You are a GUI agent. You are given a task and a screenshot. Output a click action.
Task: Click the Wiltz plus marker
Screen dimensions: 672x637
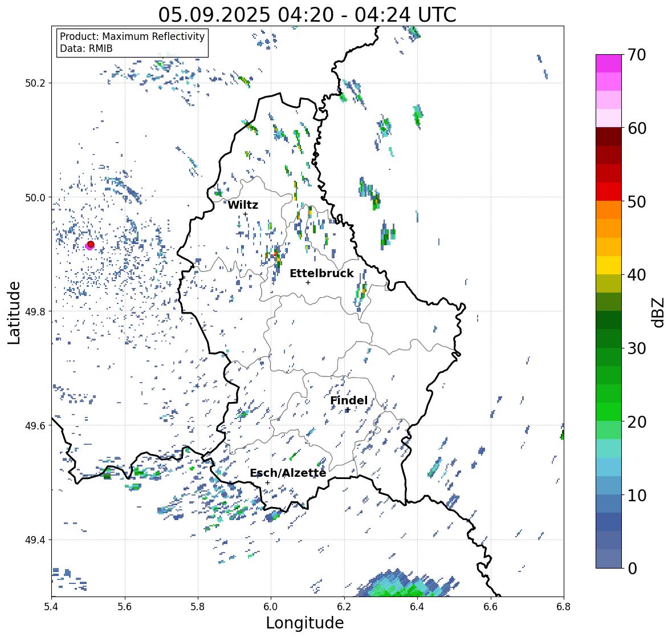click(x=245, y=214)
